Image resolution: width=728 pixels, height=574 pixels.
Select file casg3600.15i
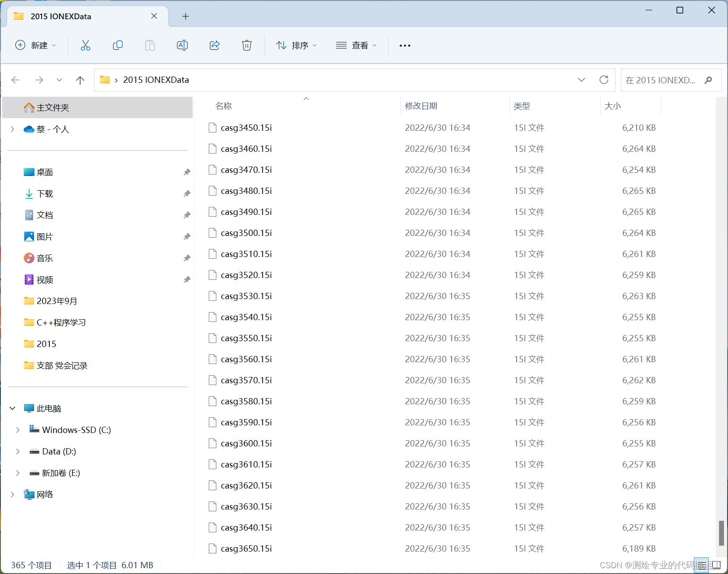click(246, 443)
